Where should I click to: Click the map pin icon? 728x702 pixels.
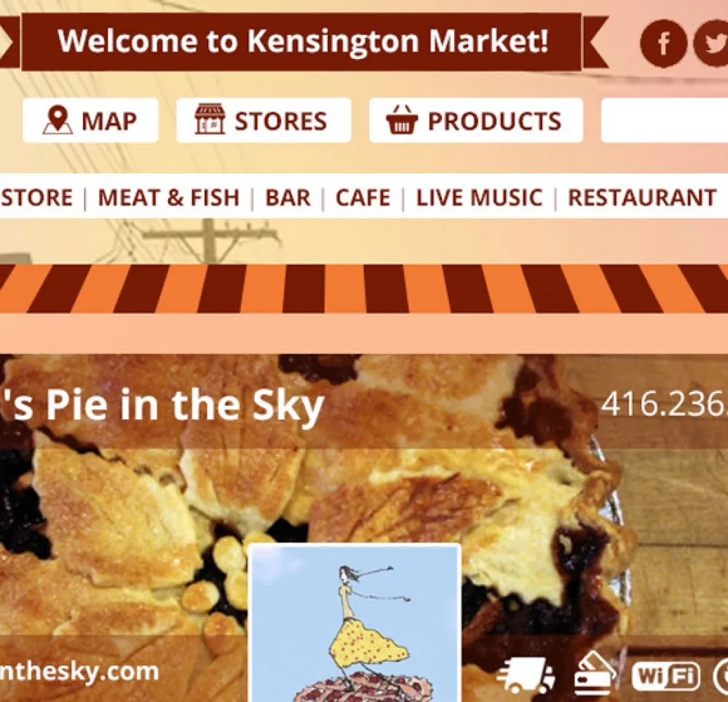58,120
